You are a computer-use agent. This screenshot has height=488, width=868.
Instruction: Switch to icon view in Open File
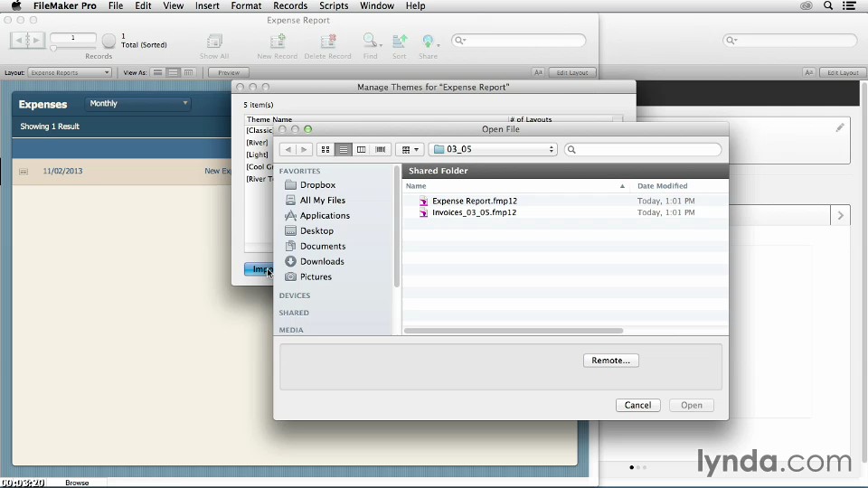coord(325,149)
